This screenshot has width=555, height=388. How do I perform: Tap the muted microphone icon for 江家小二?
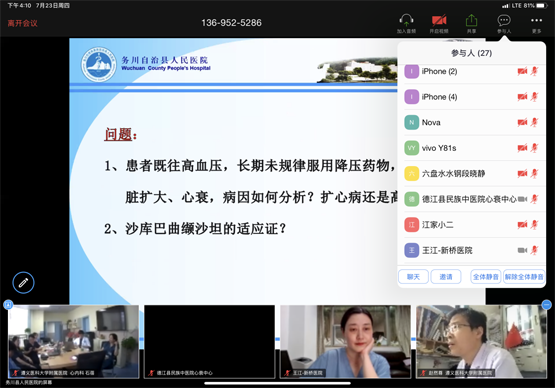534,225
